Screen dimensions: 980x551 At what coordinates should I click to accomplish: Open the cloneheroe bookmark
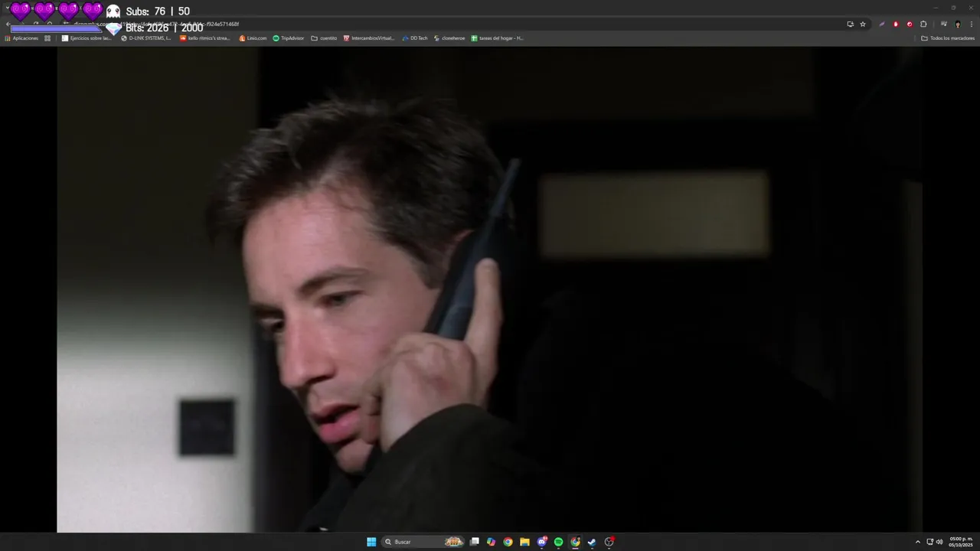449,38
